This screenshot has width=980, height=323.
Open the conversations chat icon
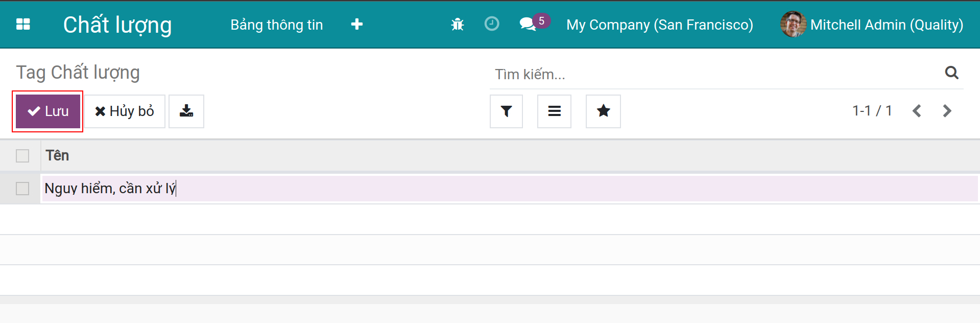pos(528,24)
